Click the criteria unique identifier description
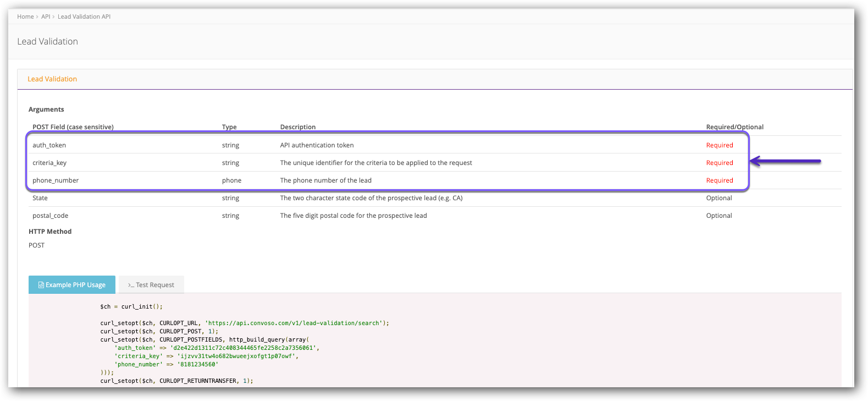This screenshot has width=868, height=401. 376,163
